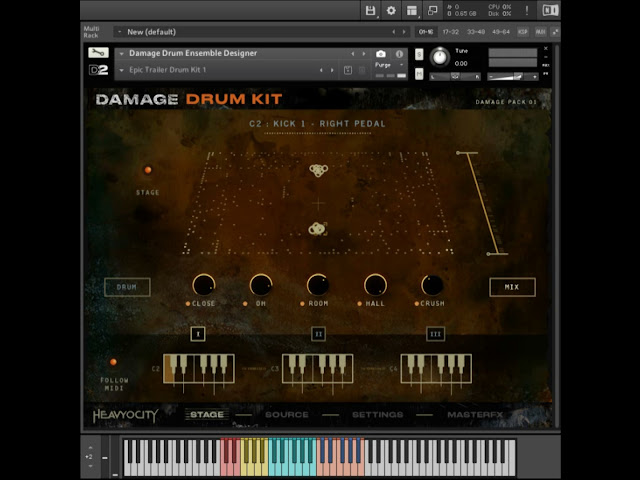Switch to rack page 49-64
The image size is (640, 480).
[x=501, y=32]
